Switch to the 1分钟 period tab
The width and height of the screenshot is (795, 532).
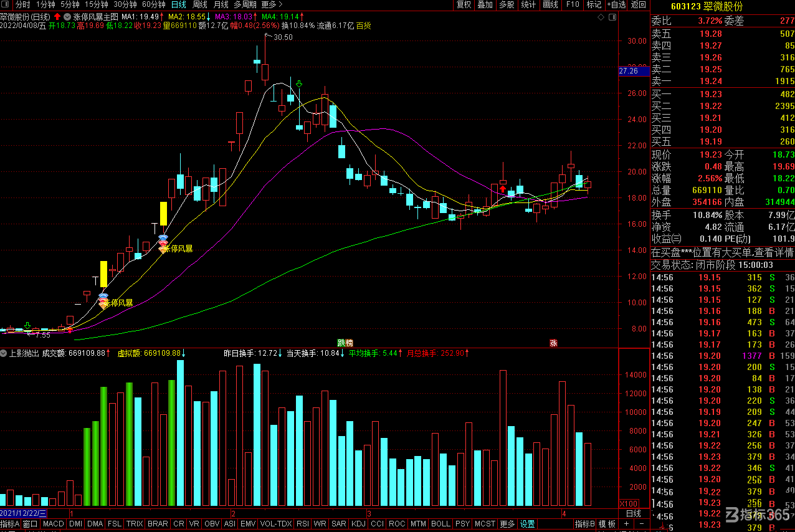pyautogui.click(x=45, y=4)
